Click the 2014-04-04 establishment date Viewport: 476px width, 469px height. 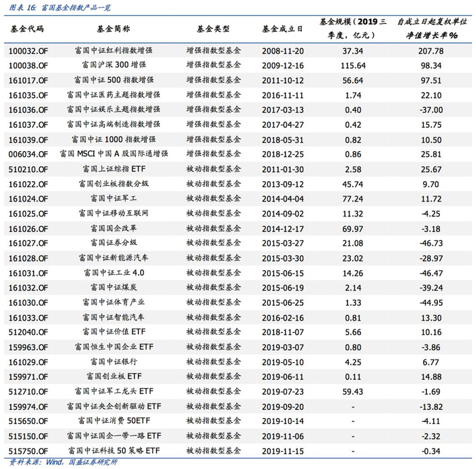pyautogui.click(x=283, y=199)
